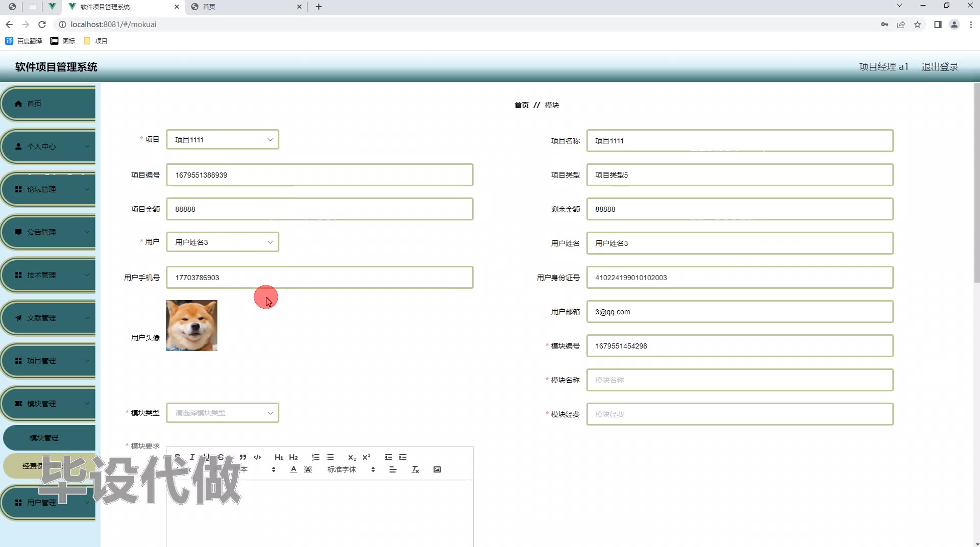Clear text formatting in the editor
980x547 pixels.
[x=415, y=469]
